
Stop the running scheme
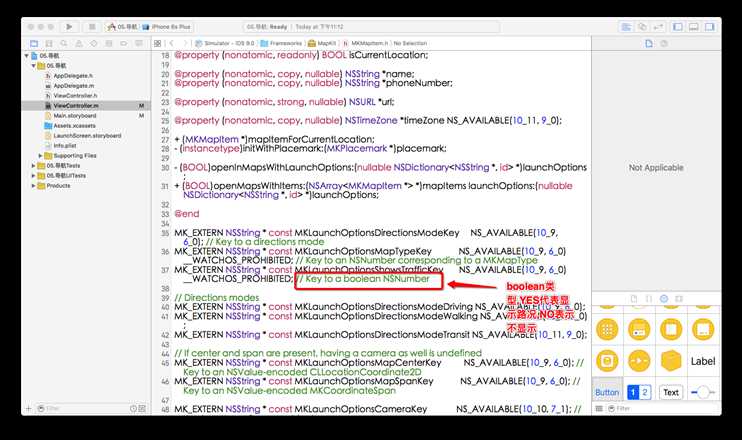[x=92, y=27]
